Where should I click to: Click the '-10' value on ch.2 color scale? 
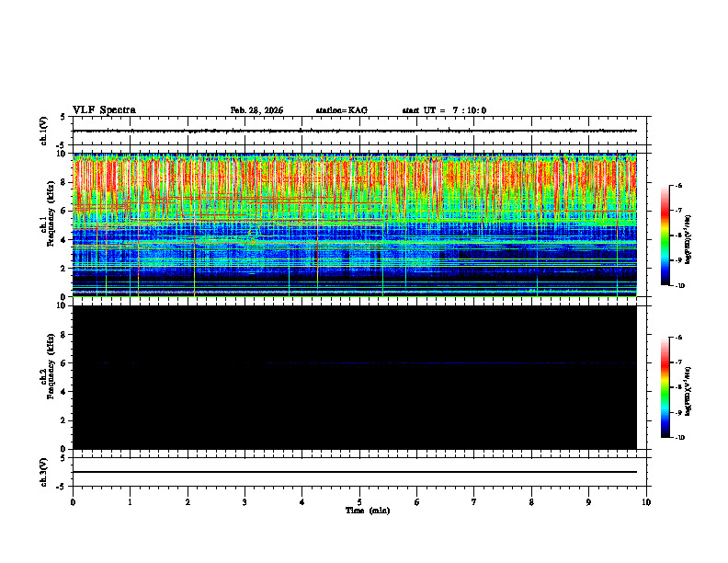point(679,438)
